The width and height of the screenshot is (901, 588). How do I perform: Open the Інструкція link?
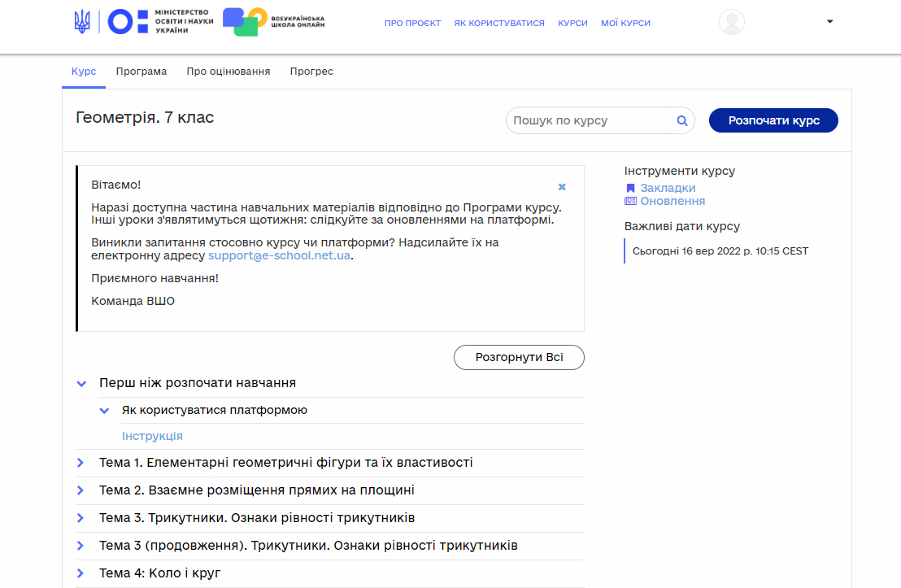(152, 436)
